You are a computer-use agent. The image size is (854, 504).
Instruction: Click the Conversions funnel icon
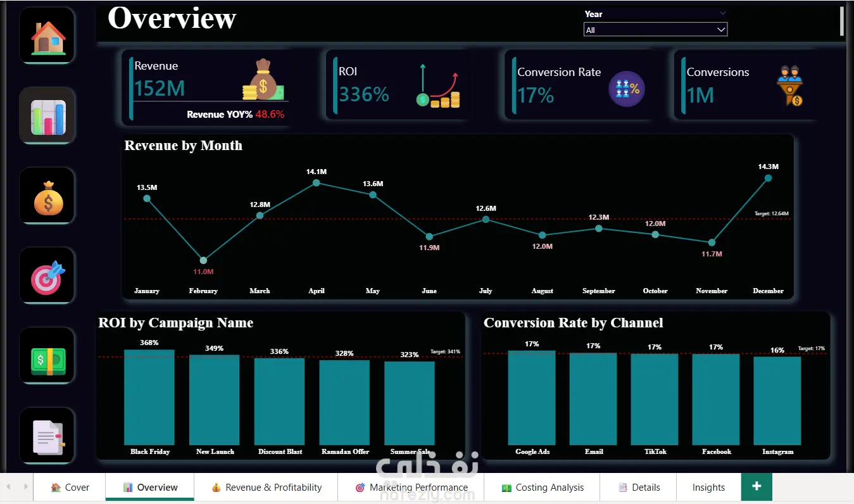pos(790,85)
